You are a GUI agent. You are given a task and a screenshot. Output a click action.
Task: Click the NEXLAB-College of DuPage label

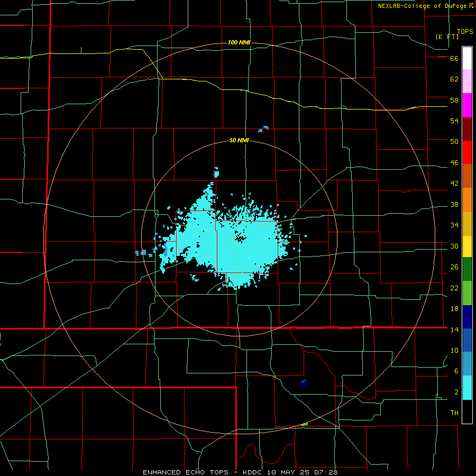pos(422,6)
